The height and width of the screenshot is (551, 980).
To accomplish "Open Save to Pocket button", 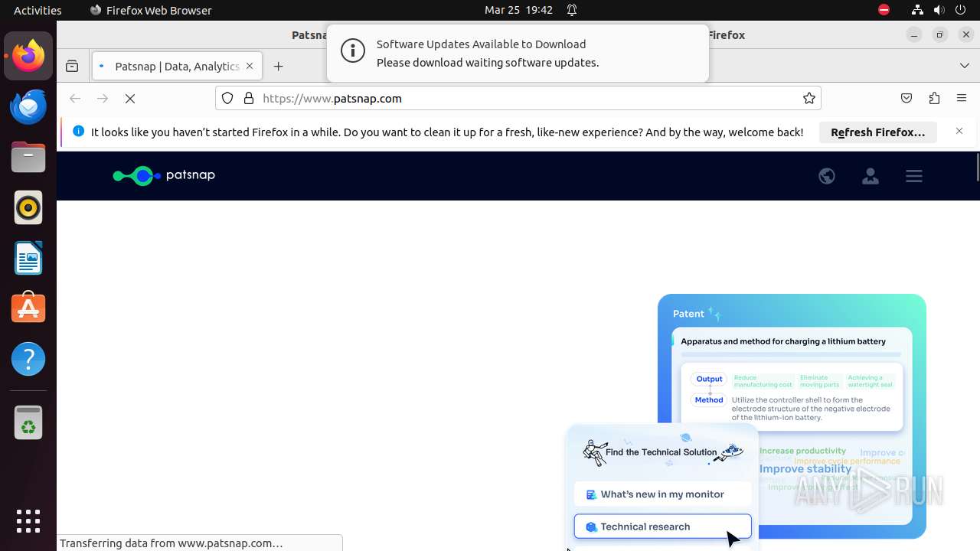I will pyautogui.click(x=906, y=99).
